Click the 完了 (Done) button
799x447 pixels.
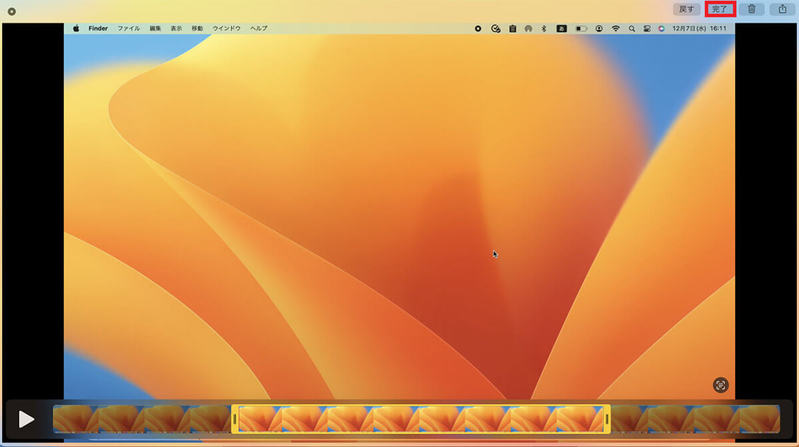tap(720, 9)
